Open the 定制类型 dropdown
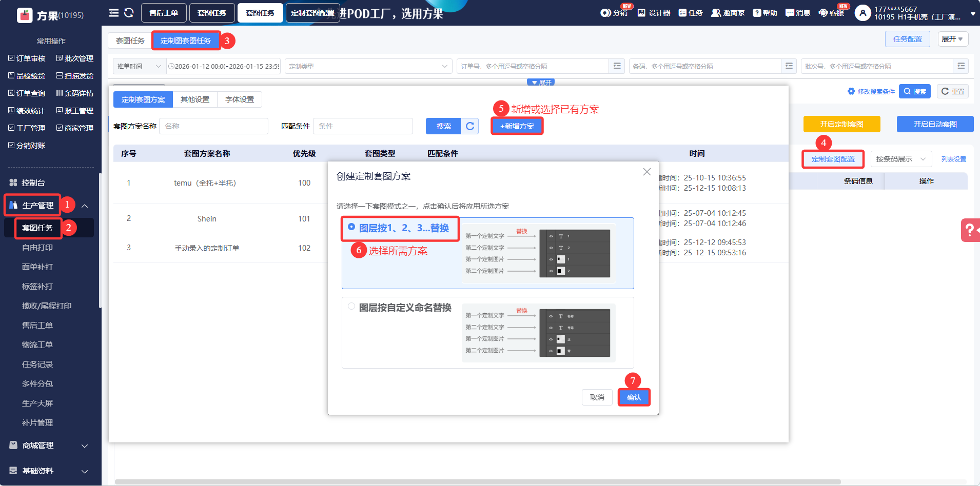This screenshot has width=980, height=486. pyautogui.click(x=368, y=66)
